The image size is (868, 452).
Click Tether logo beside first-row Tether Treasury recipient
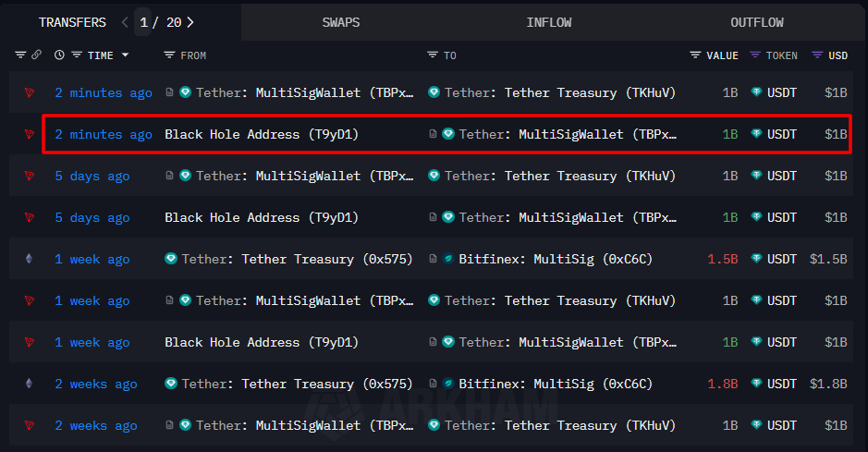(434, 92)
